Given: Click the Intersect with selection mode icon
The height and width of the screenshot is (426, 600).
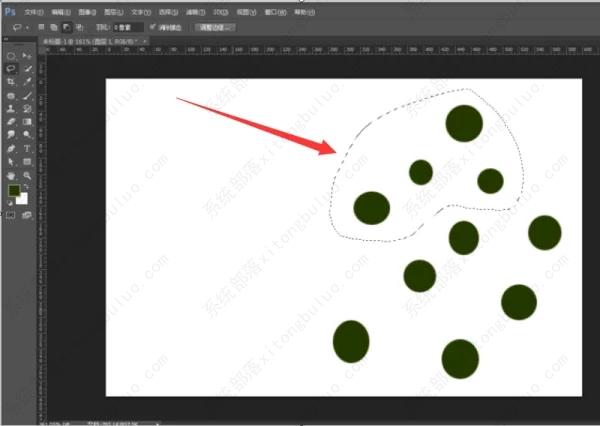Looking at the screenshot, I should click(80, 27).
